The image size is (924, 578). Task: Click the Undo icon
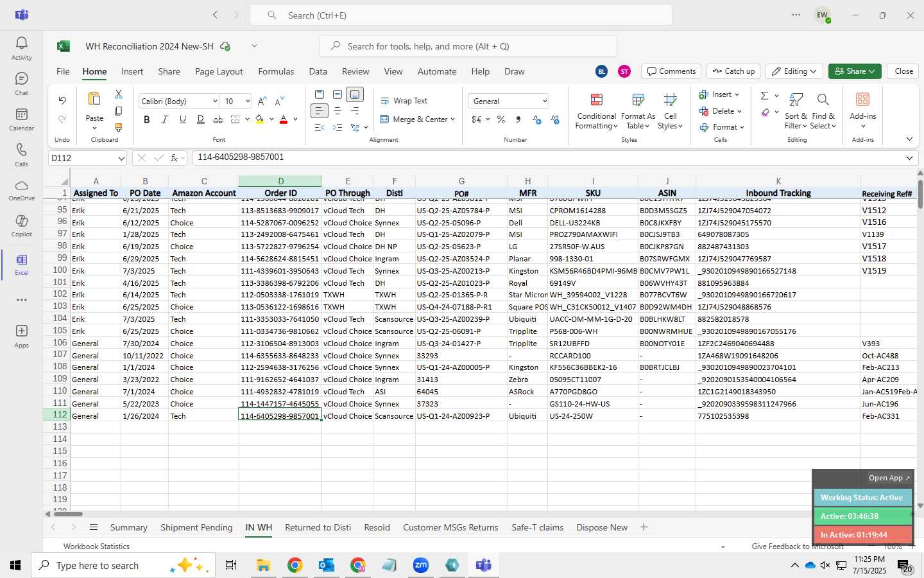click(62, 101)
